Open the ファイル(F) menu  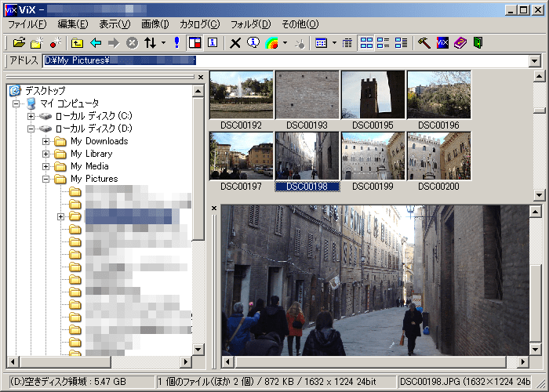[27, 24]
